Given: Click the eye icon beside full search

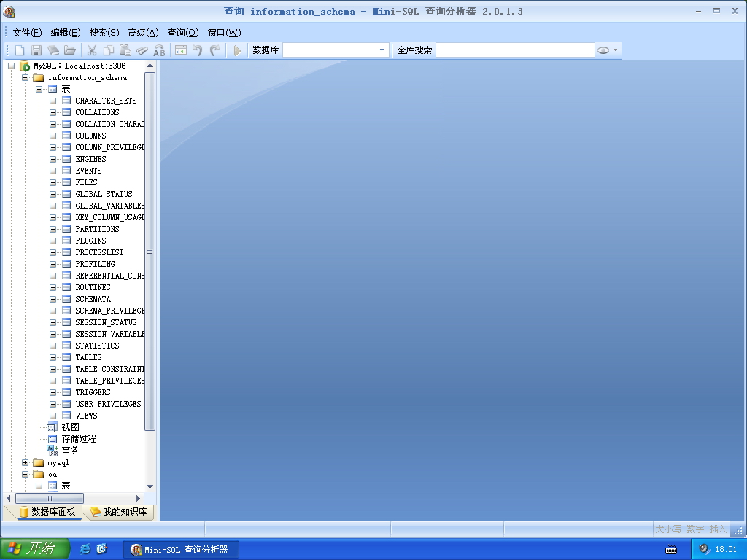Looking at the screenshot, I should (x=603, y=50).
